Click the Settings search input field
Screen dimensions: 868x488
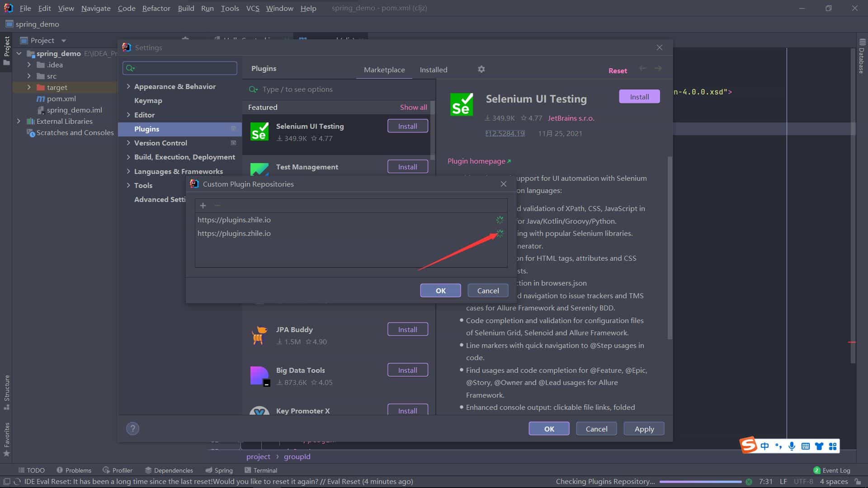click(x=180, y=68)
